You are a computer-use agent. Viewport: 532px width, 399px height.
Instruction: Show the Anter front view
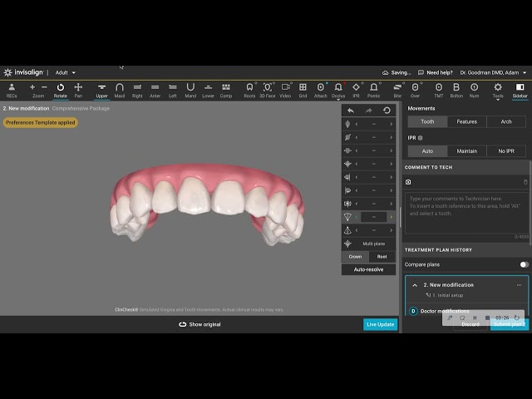pos(155,91)
